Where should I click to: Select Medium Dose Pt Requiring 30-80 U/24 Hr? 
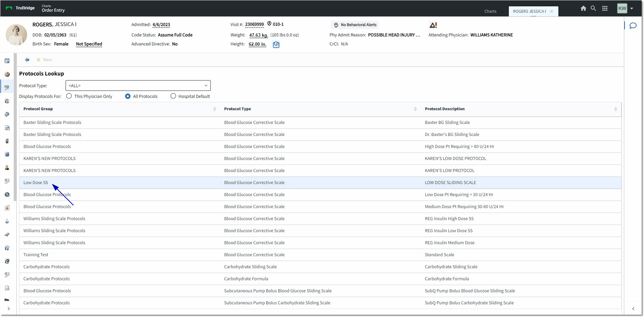point(464,207)
